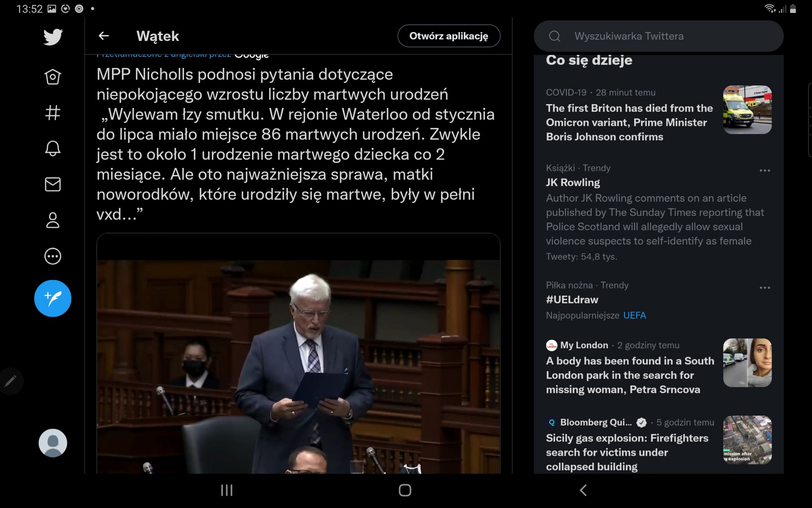Click the Twitter bird logo
812x508 pixels.
[53, 37]
